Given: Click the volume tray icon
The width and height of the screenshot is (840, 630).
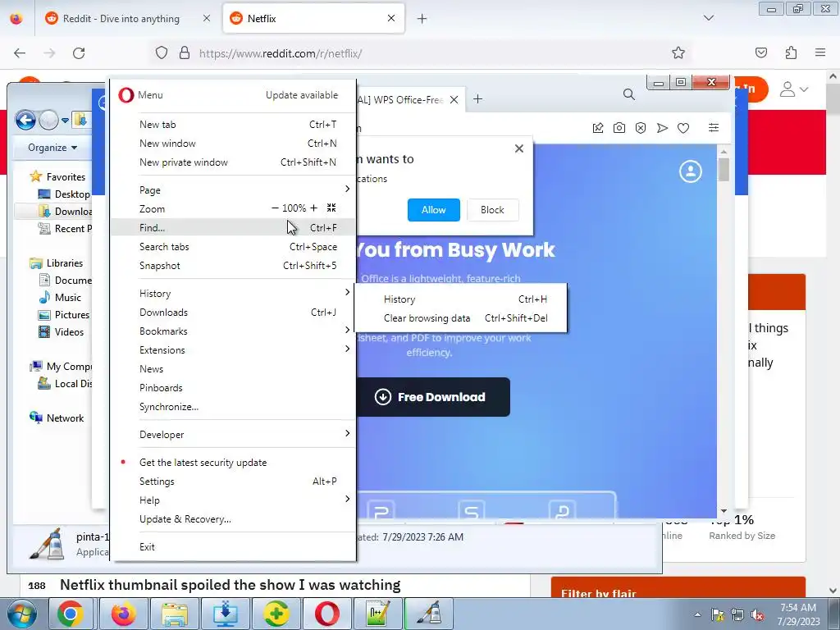Looking at the screenshot, I should (x=757, y=615).
